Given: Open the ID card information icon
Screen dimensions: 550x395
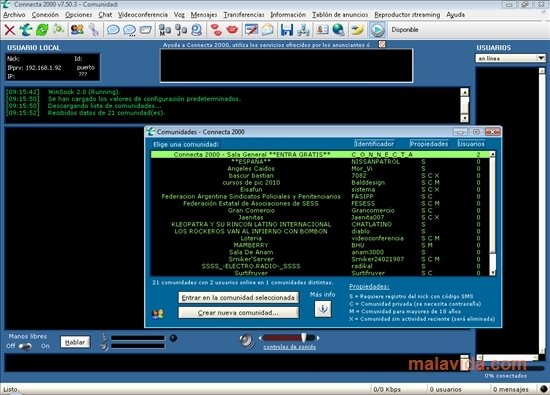Looking at the screenshot, I should pos(322,30).
